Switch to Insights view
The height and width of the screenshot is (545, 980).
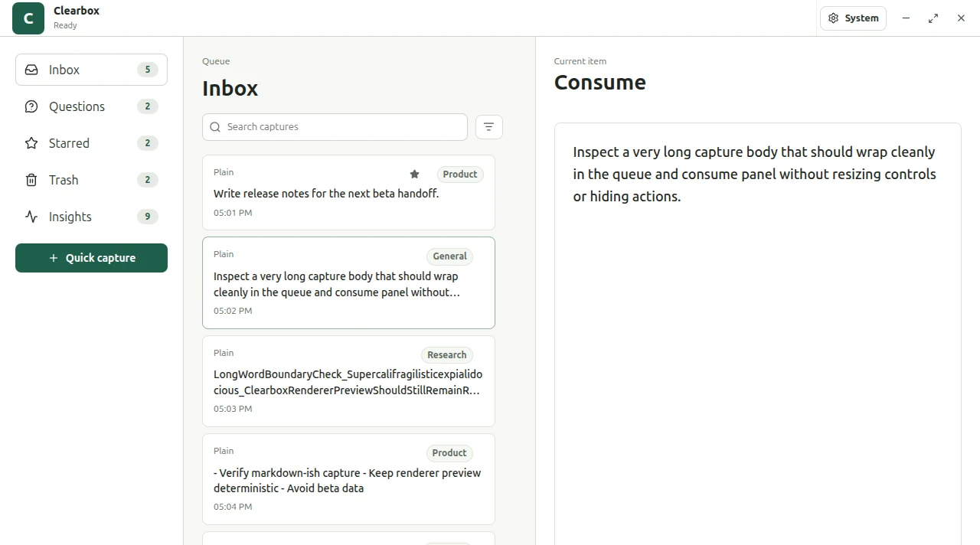(x=91, y=217)
